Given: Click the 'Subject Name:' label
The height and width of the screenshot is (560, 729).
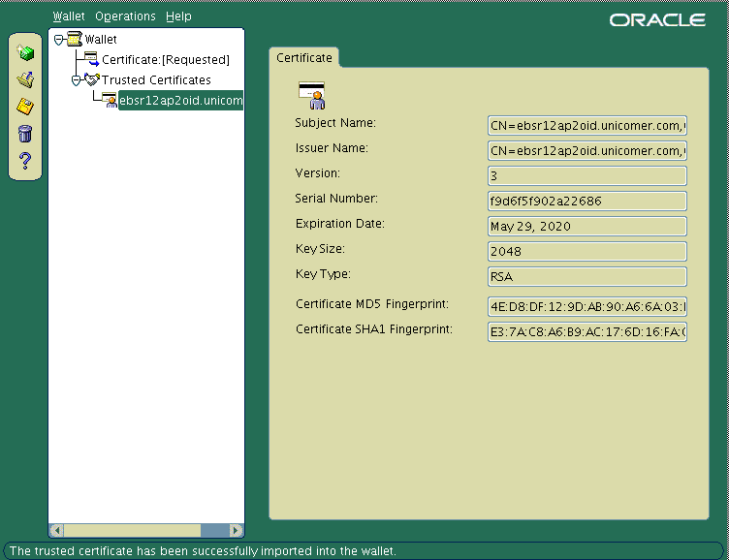Looking at the screenshot, I should pos(335,123).
